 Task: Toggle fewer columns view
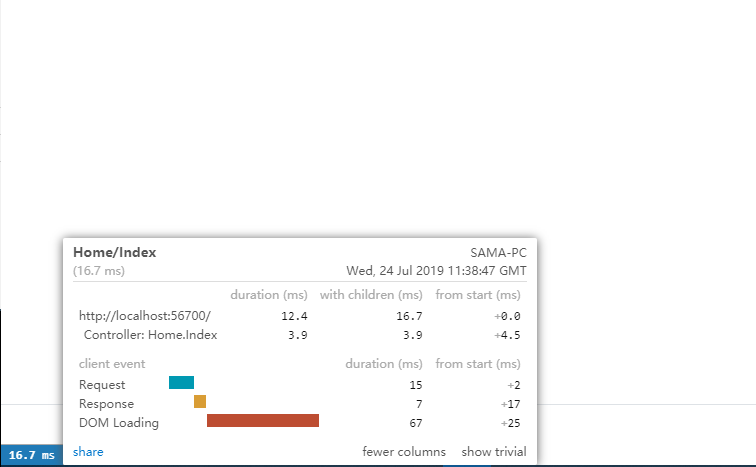point(404,452)
